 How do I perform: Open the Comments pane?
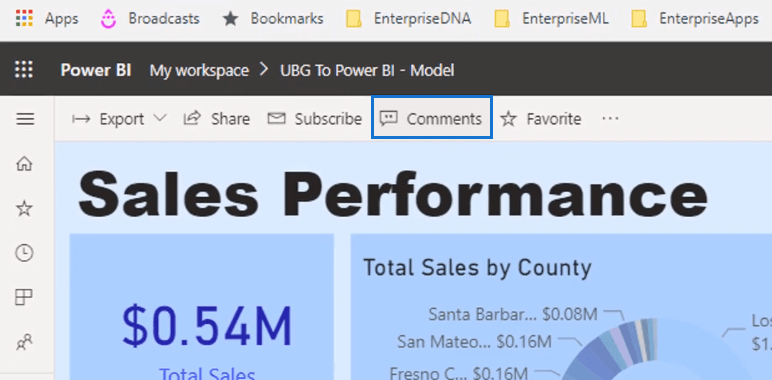pos(432,118)
